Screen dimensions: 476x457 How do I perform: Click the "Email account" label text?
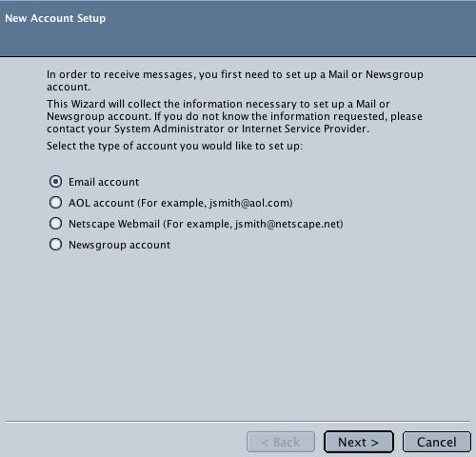(104, 182)
